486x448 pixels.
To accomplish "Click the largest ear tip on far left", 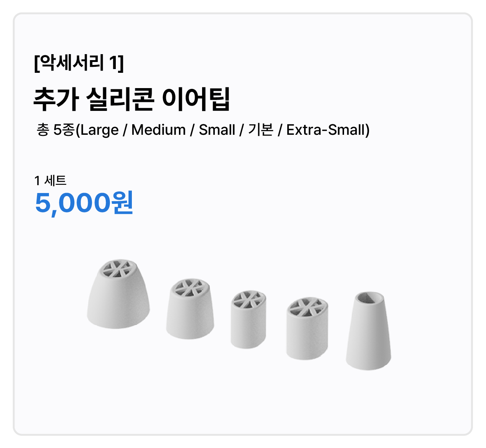I will tap(118, 299).
